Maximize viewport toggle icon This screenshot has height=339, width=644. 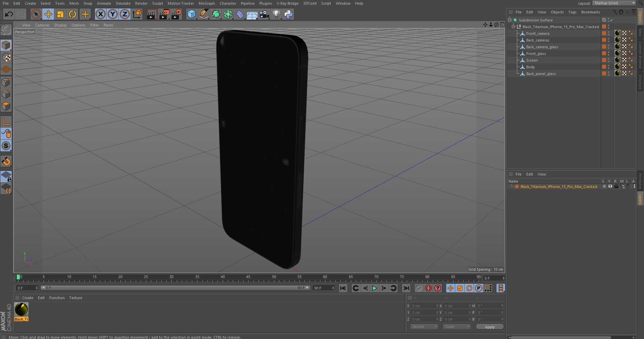click(x=502, y=25)
